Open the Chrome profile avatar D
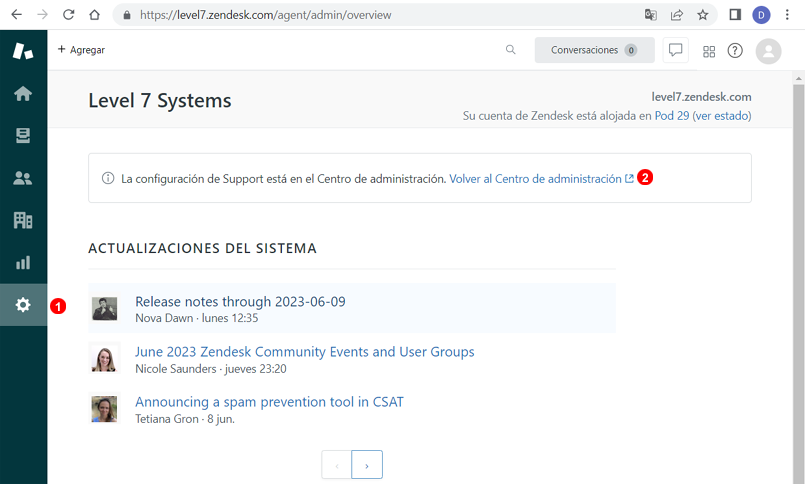Screen dimensions: 805x484 [761, 15]
